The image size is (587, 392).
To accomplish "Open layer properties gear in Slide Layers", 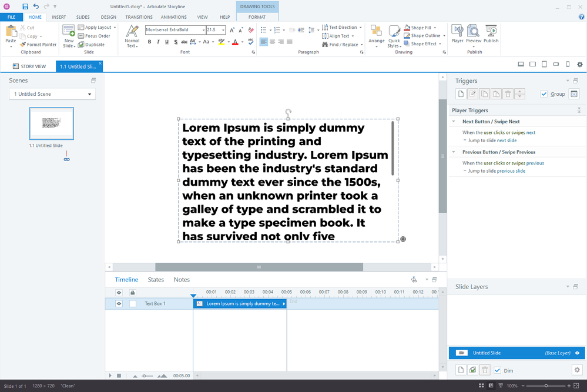I will (x=576, y=370).
